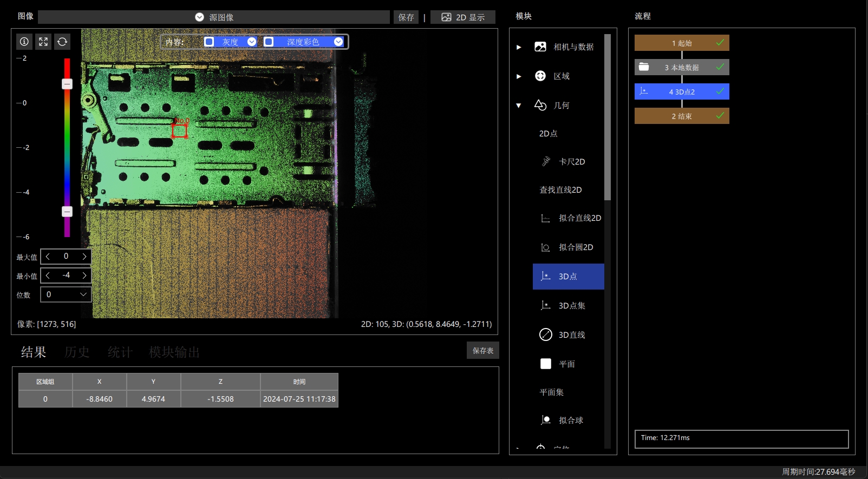This screenshot has height=479, width=868.
Task: Select the 3 本地数据 flow step
Action: [x=682, y=67]
